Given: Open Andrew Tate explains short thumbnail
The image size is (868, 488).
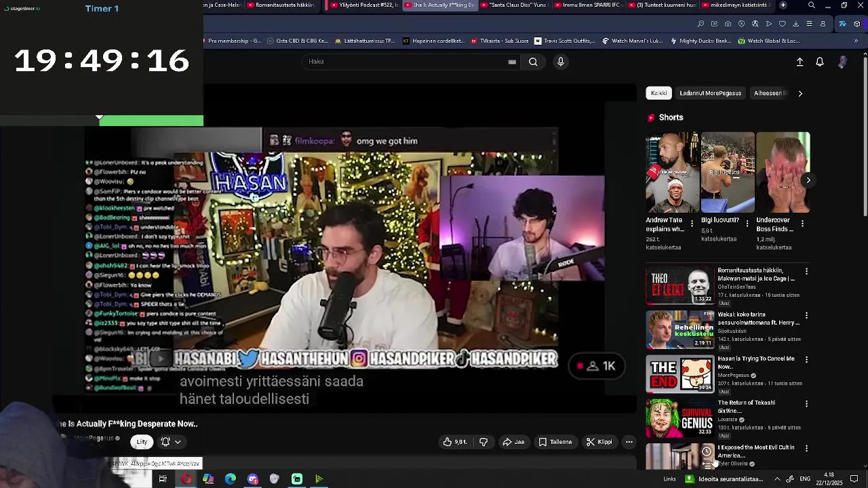Looking at the screenshot, I should click(x=672, y=173).
